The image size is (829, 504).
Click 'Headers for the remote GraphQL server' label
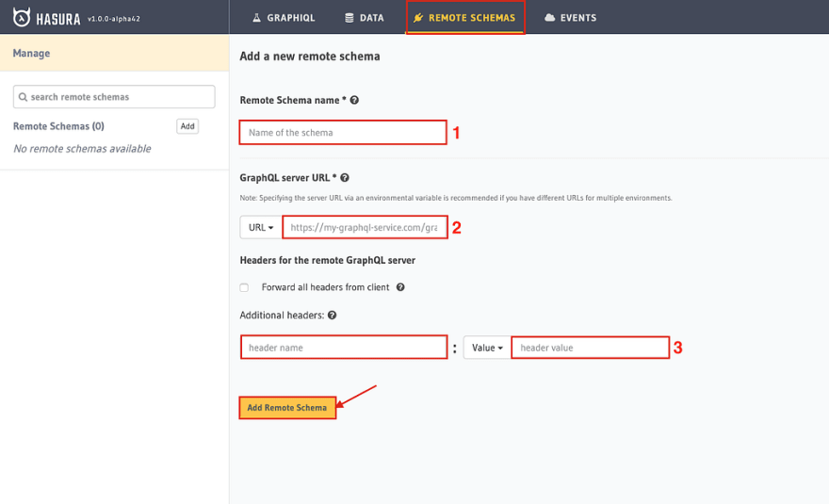click(x=327, y=260)
